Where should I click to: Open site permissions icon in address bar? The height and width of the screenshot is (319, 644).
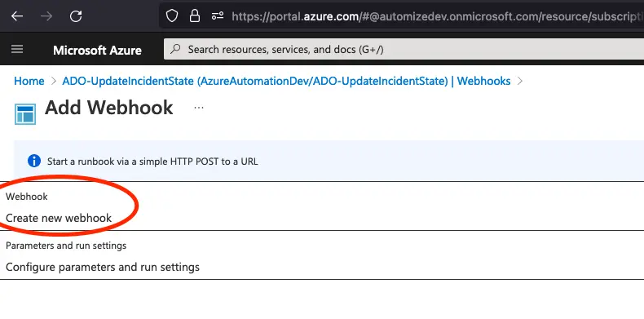coord(218,16)
